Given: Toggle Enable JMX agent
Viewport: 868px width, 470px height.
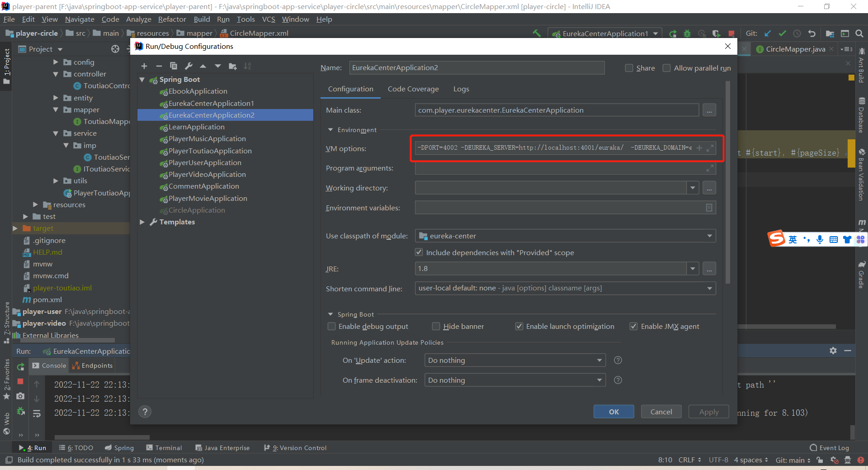Looking at the screenshot, I should pos(634,326).
